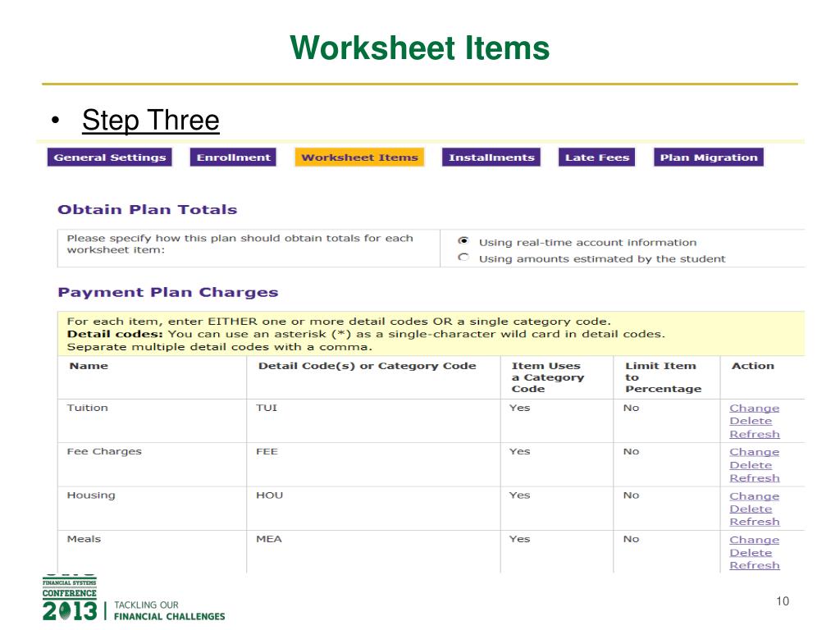The height and width of the screenshot is (630, 840).
Task: Refresh the Tuition row
Action: [755, 434]
